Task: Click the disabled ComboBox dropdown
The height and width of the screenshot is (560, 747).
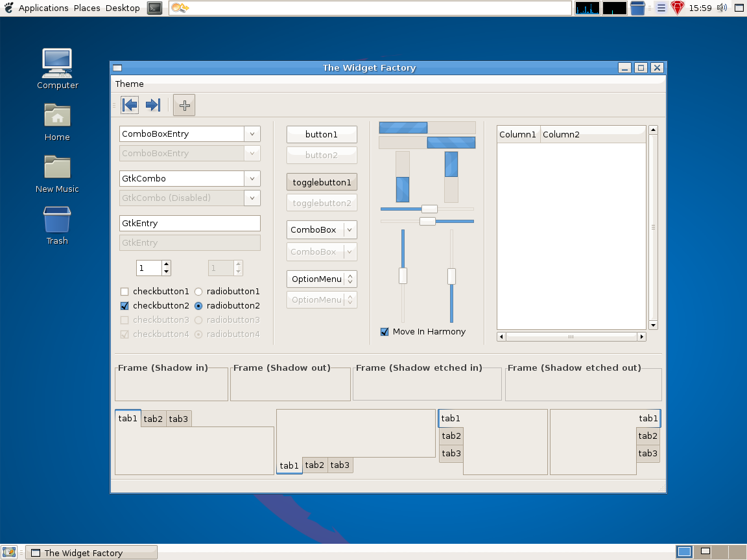Action: point(322,252)
